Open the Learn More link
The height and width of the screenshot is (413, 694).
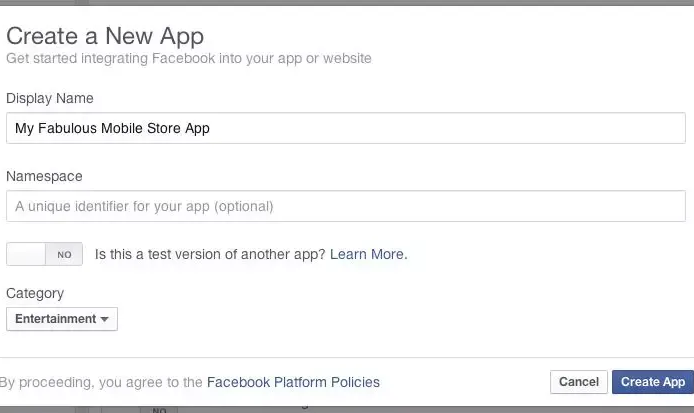(368, 255)
